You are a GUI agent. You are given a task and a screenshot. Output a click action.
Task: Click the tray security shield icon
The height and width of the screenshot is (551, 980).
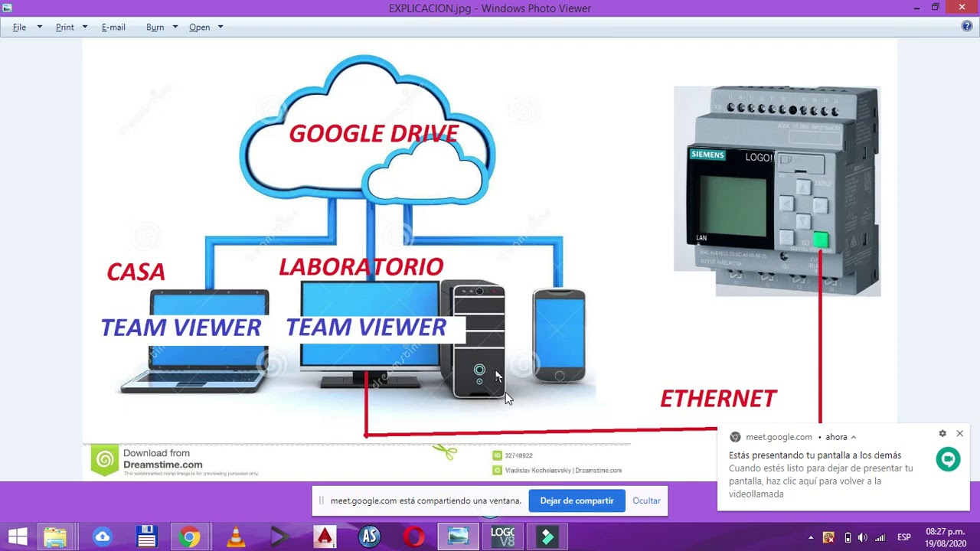828,537
